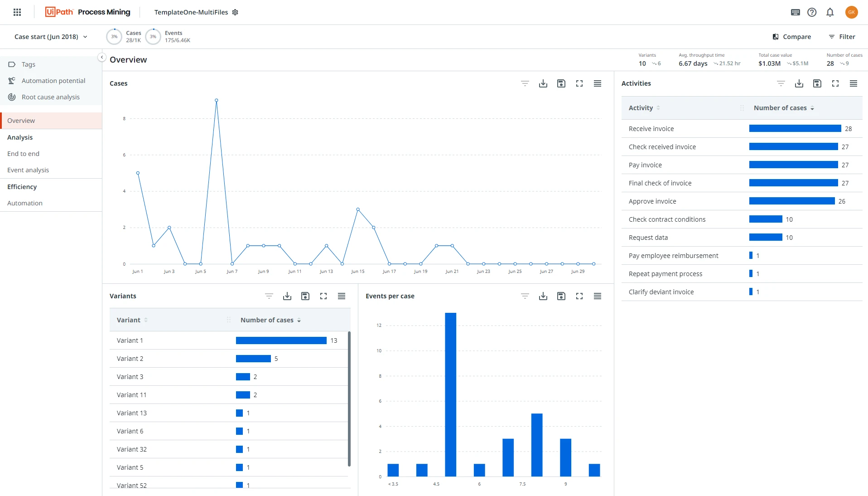Filter the Activities table

click(x=781, y=83)
